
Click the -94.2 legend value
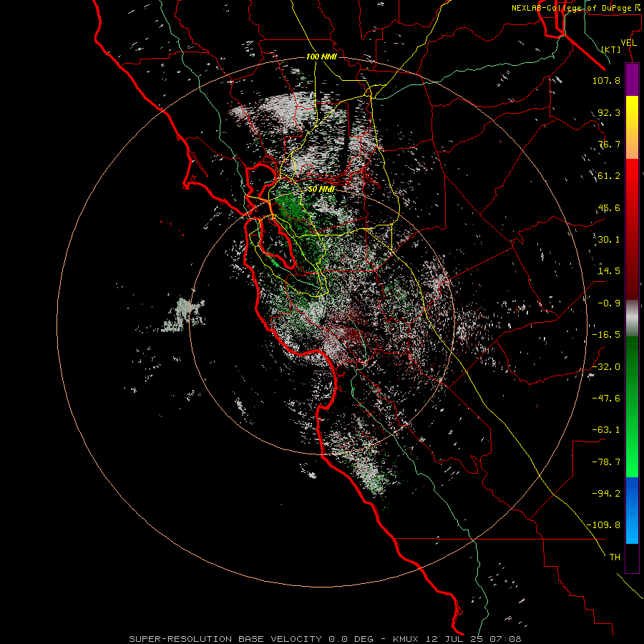(x=606, y=494)
